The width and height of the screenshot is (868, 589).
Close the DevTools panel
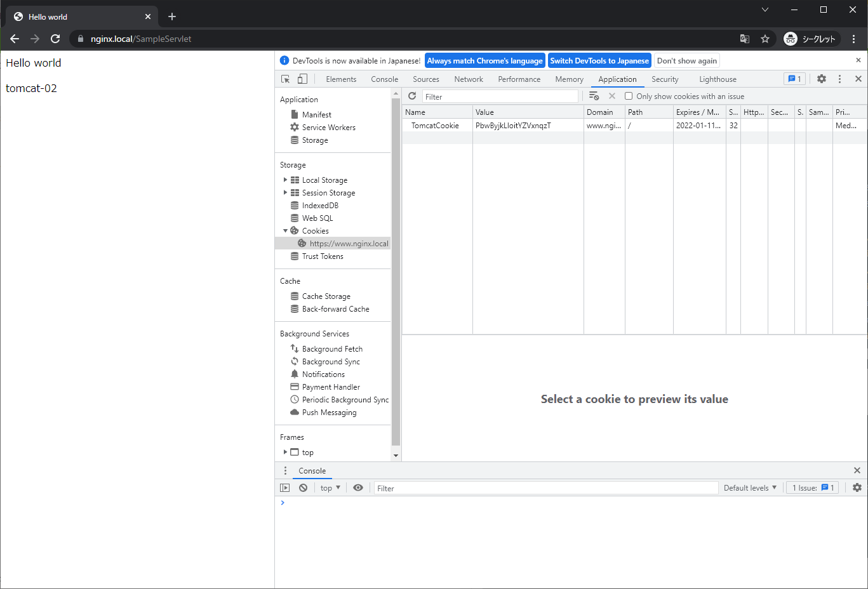click(858, 79)
